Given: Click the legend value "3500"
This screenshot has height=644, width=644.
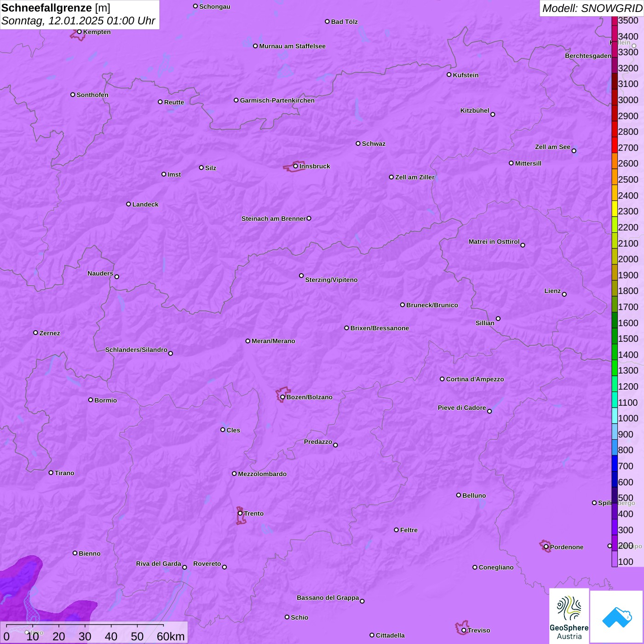Looking at the screenshot, I should [628, 20].
